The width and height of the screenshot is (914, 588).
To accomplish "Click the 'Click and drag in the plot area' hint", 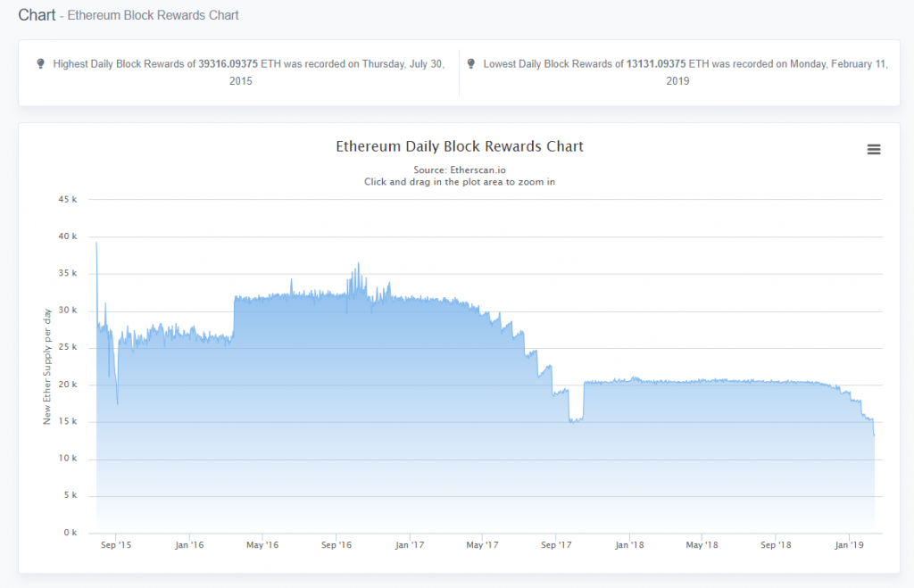I will (459, 182).
